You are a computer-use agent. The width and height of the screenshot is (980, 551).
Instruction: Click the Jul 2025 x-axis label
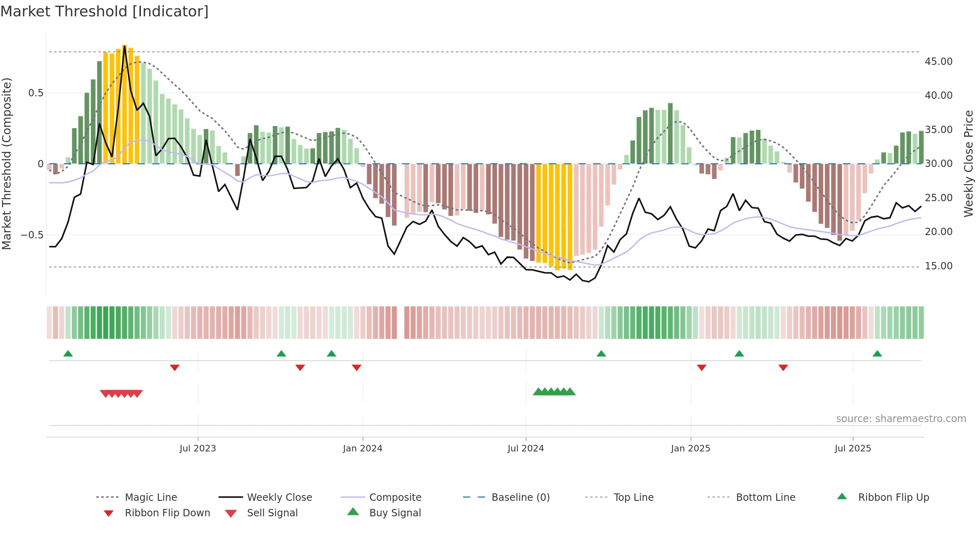(x=853, y=448)
